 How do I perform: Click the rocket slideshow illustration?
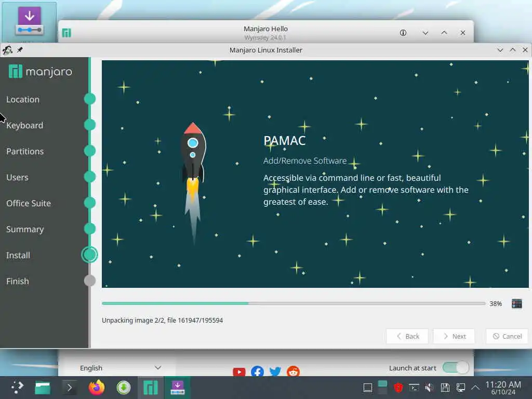tap(193, 182)
